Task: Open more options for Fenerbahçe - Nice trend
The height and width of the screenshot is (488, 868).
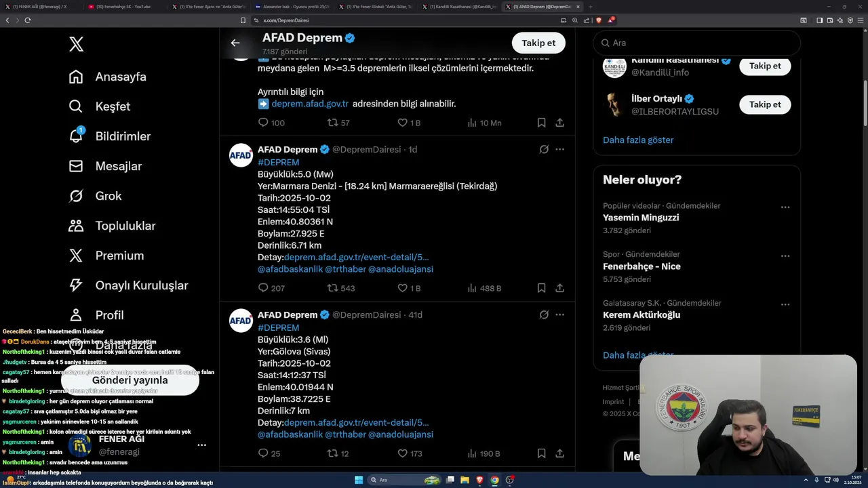Action: pyautogui.click(x=785, y=256)
